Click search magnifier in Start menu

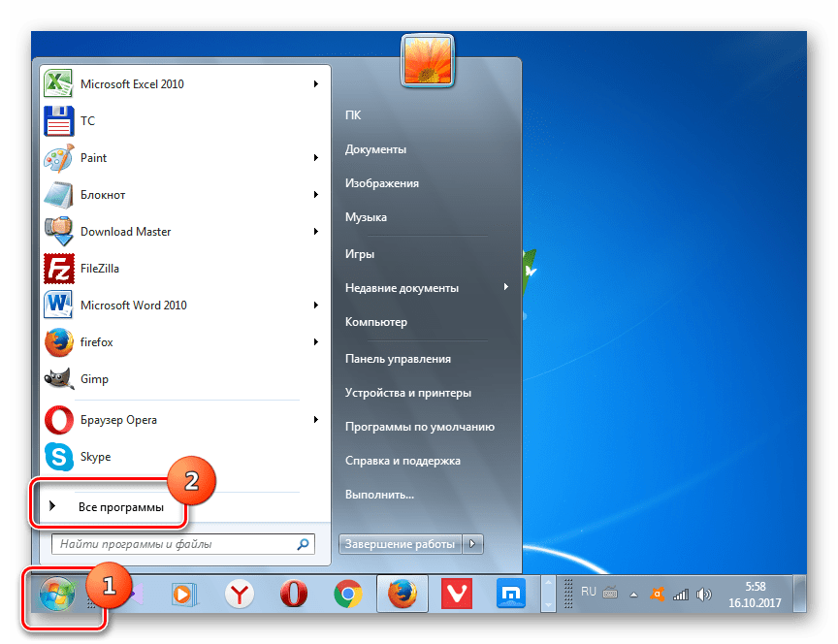coord(303,544)
